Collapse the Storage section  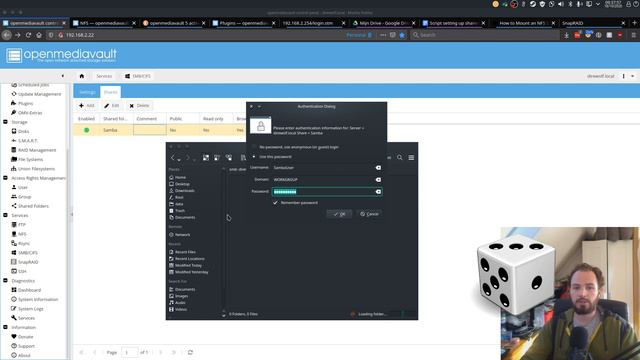click(5, 122)
